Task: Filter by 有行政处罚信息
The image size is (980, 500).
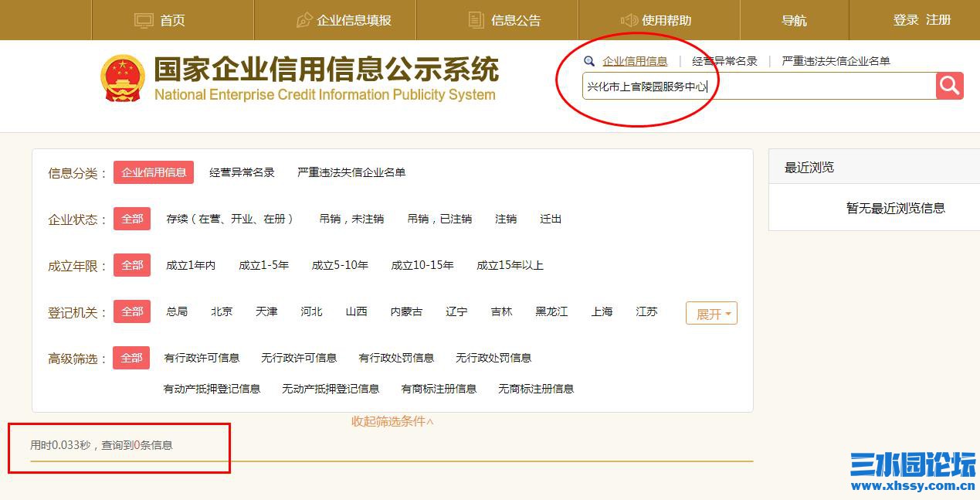Action: [396, 358]
